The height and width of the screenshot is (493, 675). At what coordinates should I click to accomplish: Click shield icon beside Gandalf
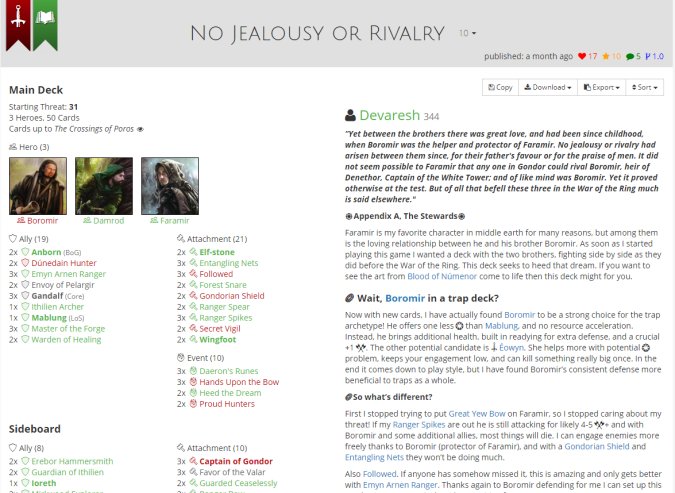point(25,296)
